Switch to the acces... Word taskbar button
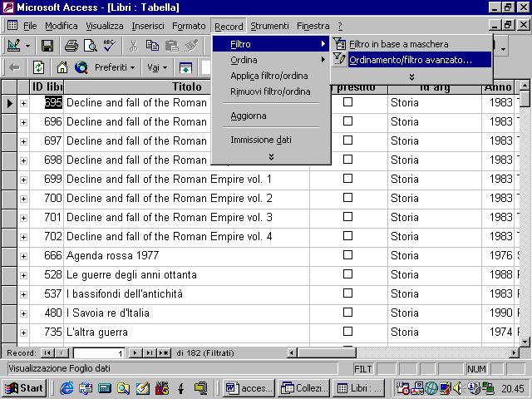Viewport: 532px width, 399px height. point(249,388)
